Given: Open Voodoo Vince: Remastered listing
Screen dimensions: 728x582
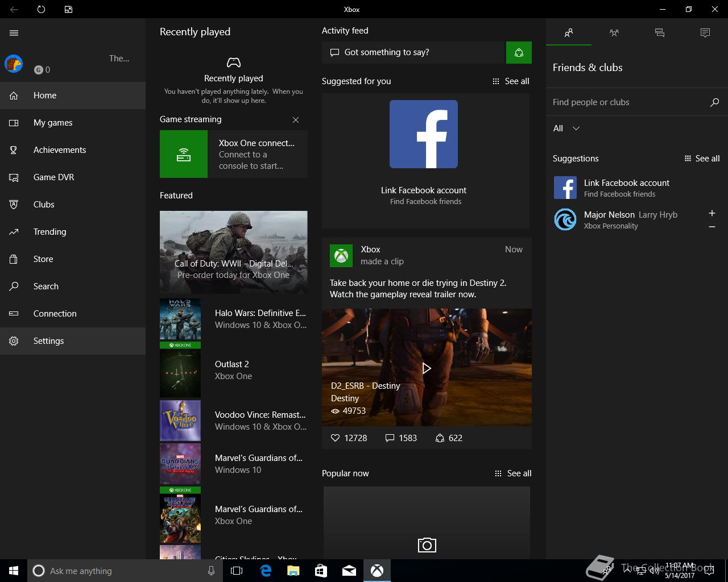Looking at the screenshot, I should coord(234,421).
